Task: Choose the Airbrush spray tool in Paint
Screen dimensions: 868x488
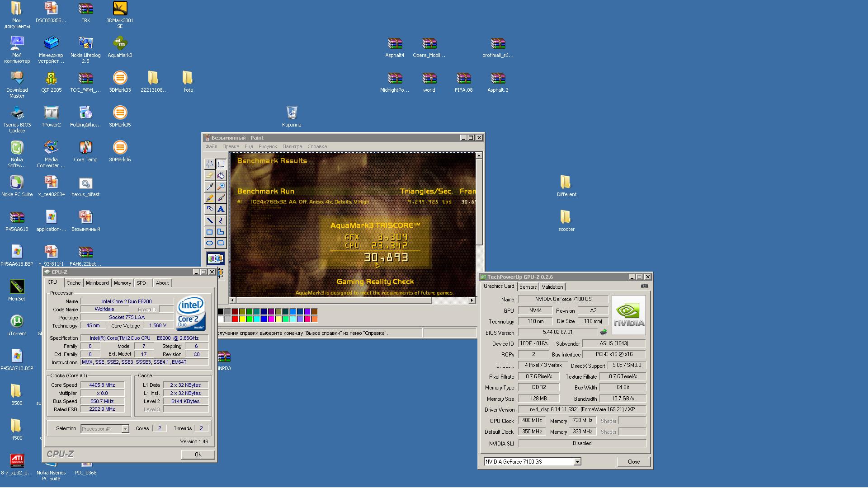Action: pyautogui.click(x=210, y=209)
